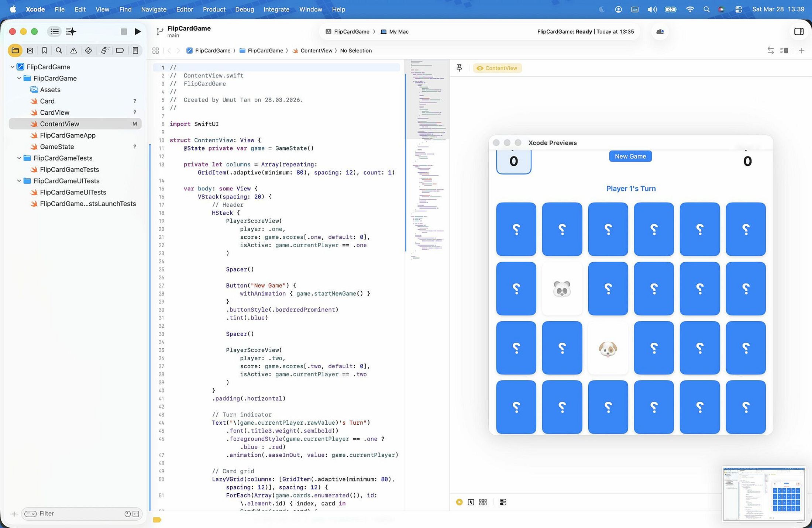Toggle the navigator sidebar list button
Screen dimensions: 812x528
tap(55, 32)
